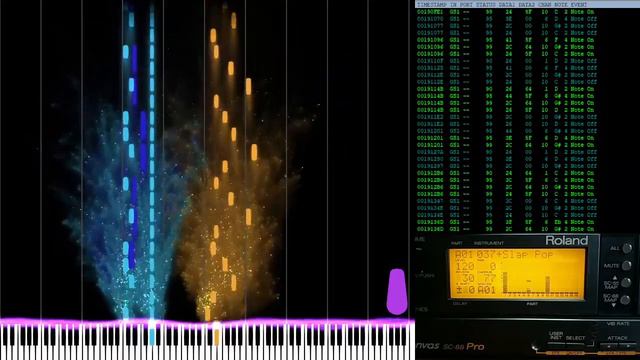Click the ALL button on the Roland panel
The width and height of the screenshot is (640, 360).
pos(627,248)
